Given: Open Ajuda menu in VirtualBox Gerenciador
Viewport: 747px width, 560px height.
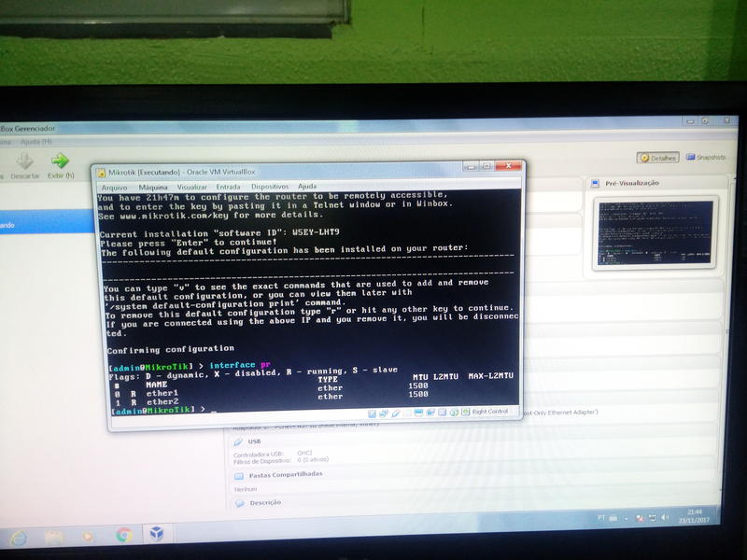Looking at the screenshot, I should 35,142.
